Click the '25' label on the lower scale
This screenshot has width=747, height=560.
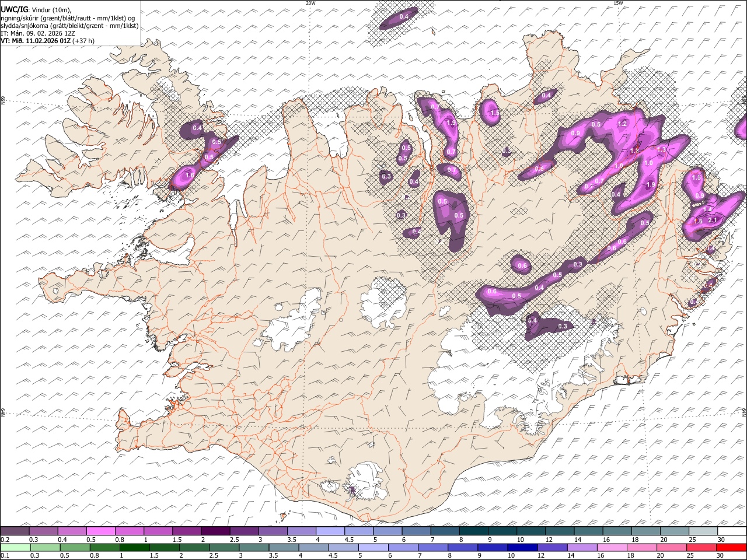[690, 556]
